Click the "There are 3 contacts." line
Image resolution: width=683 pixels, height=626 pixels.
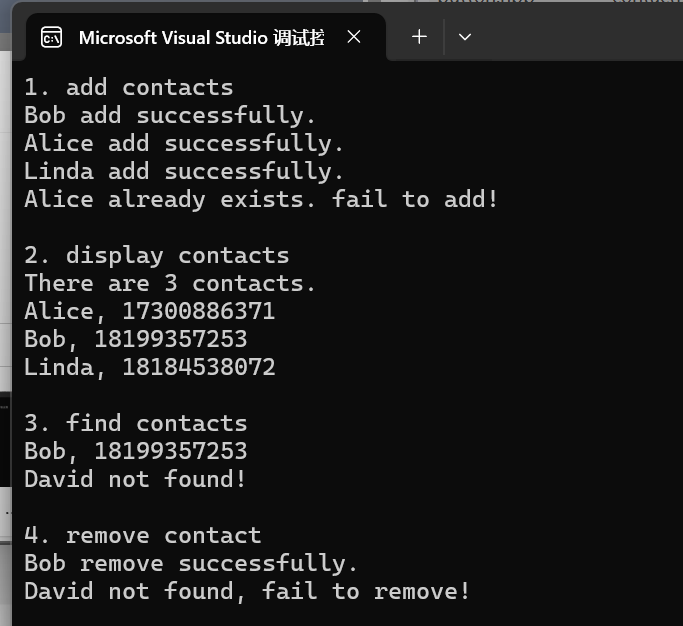pos(170,284)
